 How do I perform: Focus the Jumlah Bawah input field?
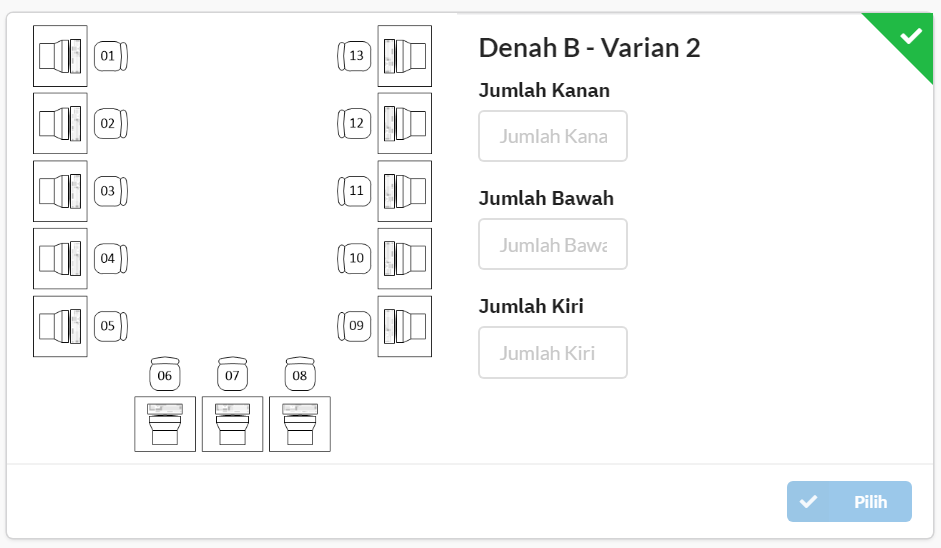click(x=553, y=244)
